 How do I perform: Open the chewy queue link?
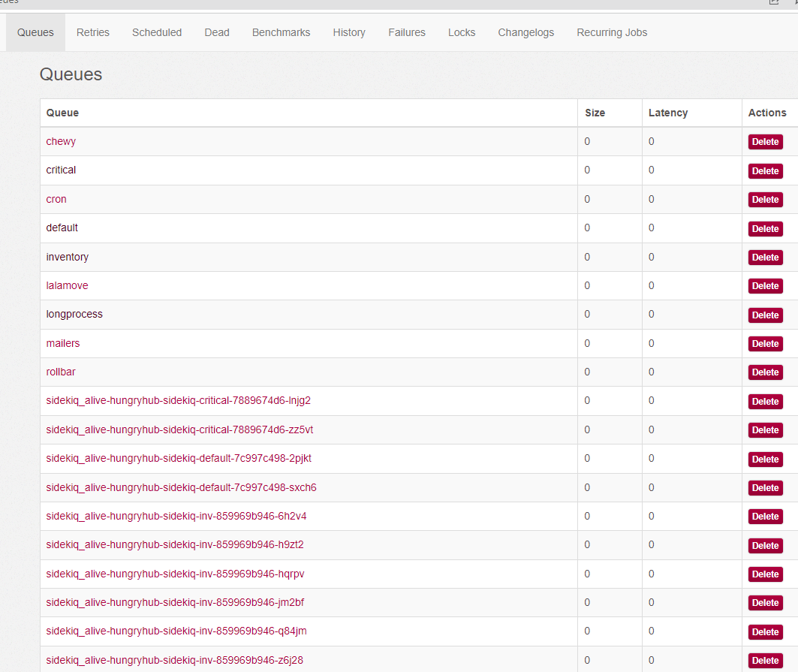click(x=61, y=141)
